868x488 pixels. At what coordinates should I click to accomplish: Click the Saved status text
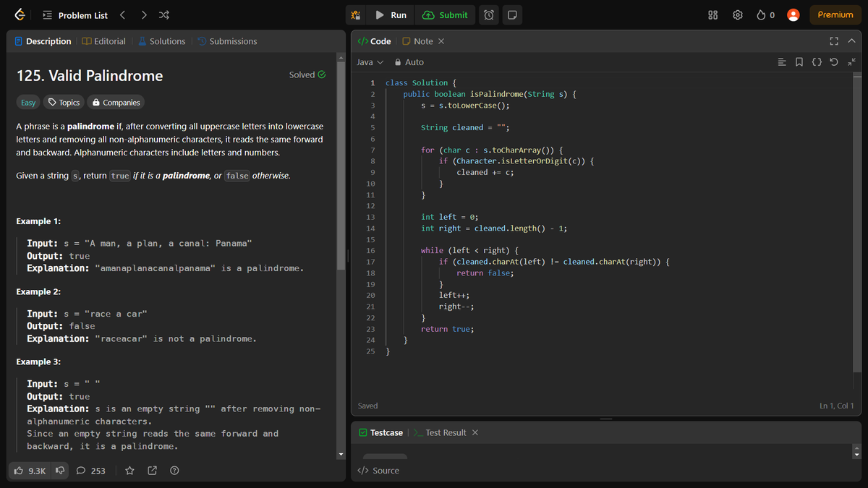tap(367, 406)
